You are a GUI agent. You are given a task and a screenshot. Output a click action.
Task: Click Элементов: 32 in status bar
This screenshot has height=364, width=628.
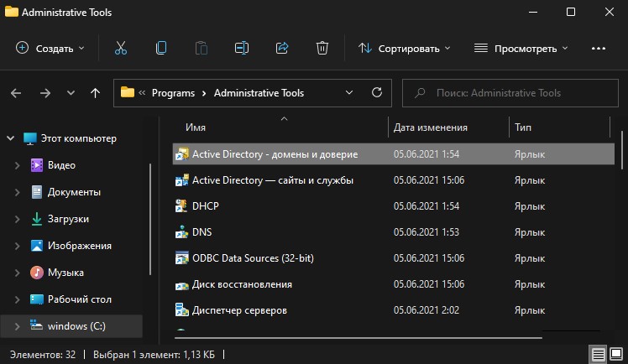click(x=43, y=355)
